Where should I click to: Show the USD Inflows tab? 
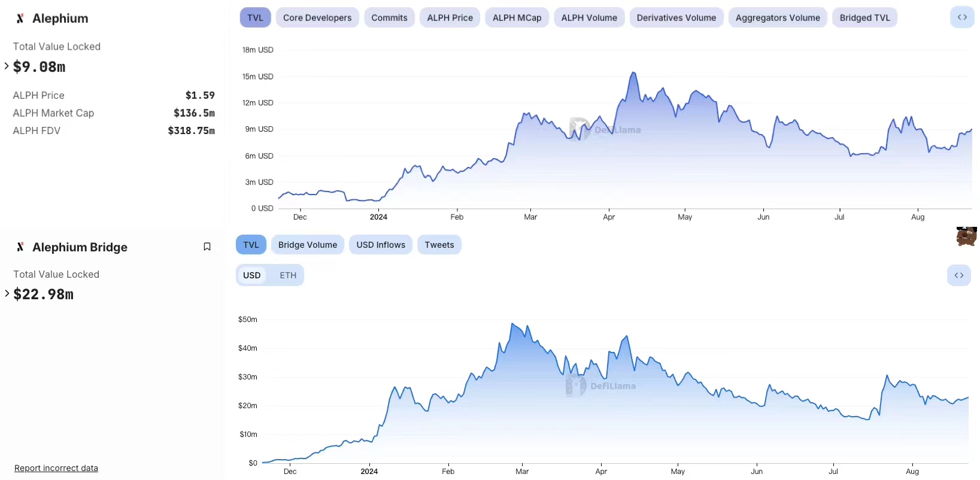pyautogui.click(x=381, y=245)
